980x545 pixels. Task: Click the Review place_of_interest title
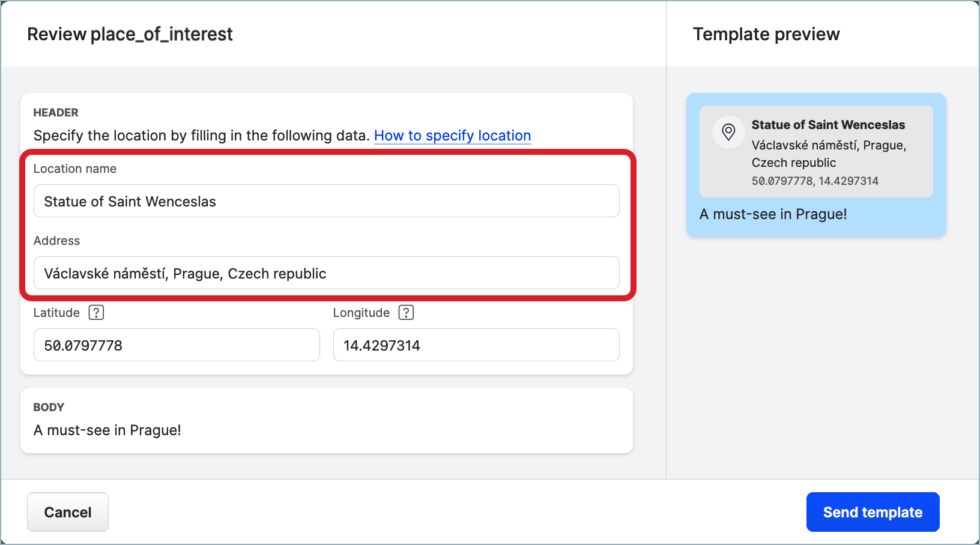[130, 34]
